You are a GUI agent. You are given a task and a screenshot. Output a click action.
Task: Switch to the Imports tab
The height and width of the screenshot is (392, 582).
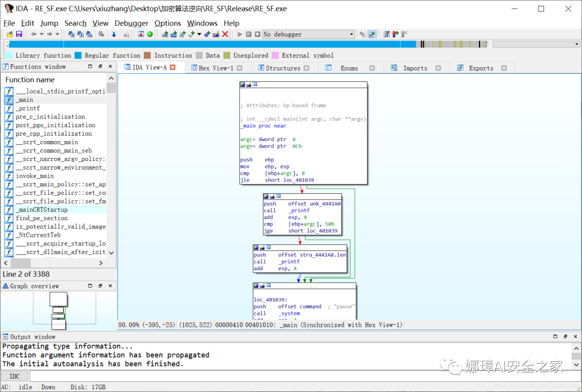click(x=415, y=68)
